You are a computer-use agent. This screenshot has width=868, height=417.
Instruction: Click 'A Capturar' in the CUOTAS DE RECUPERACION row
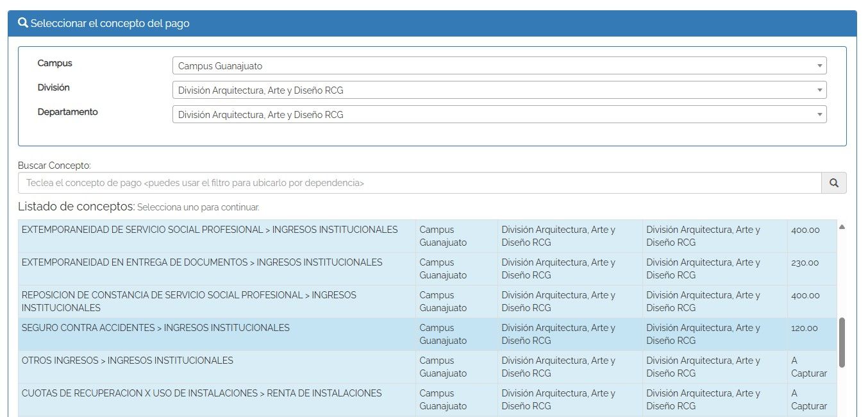(x=809, y=400)
